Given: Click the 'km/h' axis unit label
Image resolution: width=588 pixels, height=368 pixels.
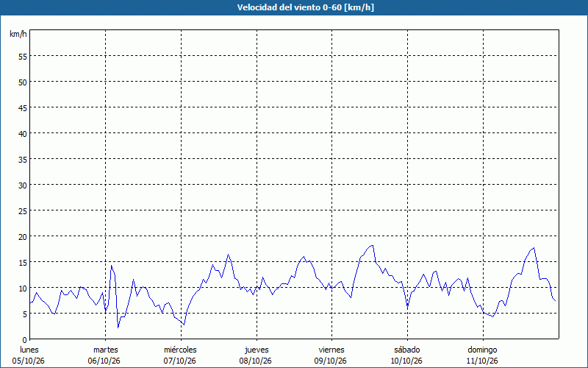Looking at the screenshot, I should point(18,34).
